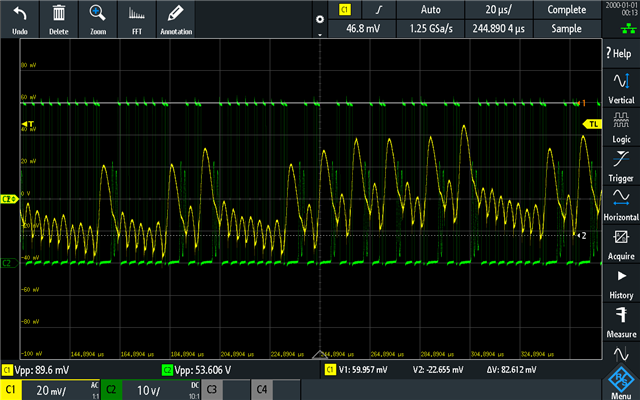Click the C1 Vpp: 89.6 mV measurement

click(36, 370)
